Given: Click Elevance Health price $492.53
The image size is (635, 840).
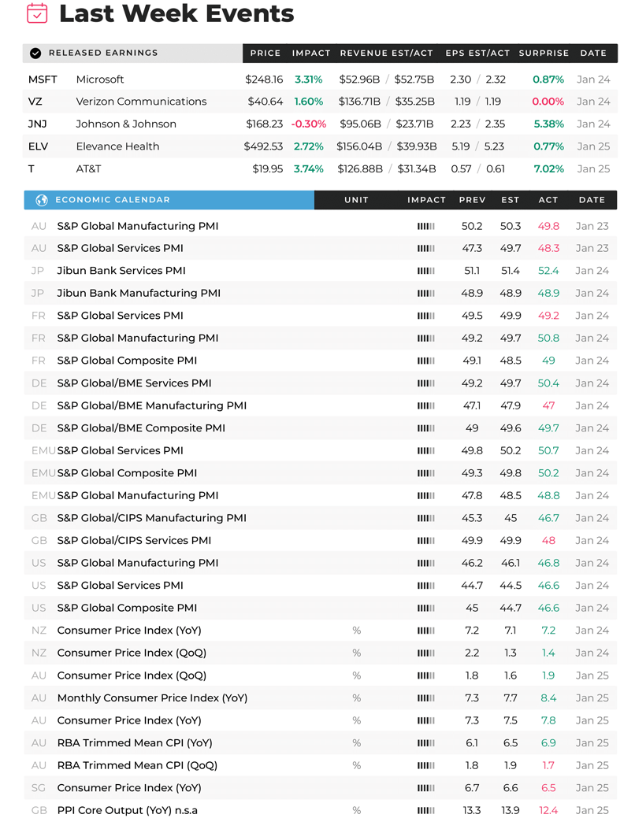Looking at the screenshot, I should 263,146.
